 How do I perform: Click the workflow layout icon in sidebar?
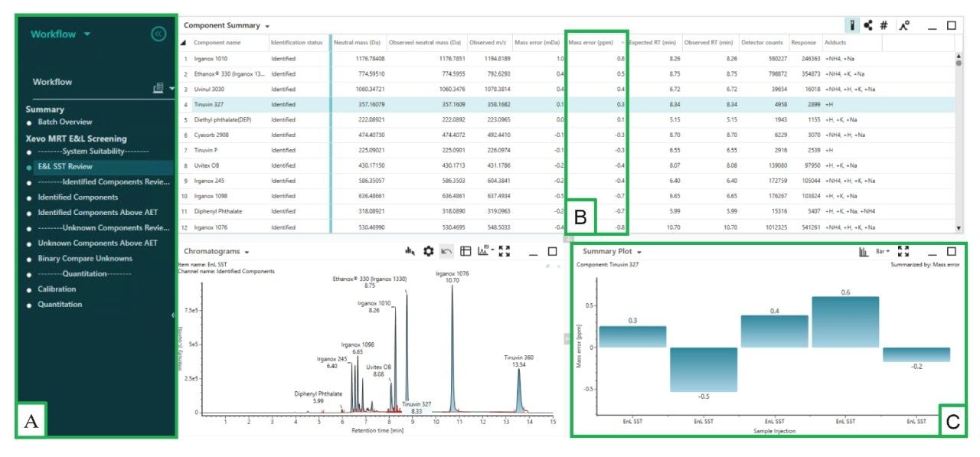click(x=158, y=88)
